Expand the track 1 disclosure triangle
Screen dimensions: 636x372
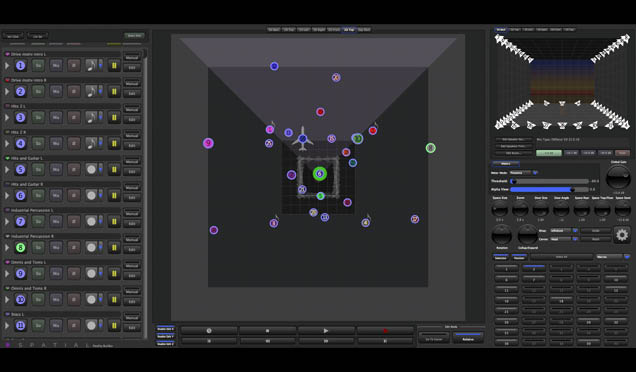7,65
